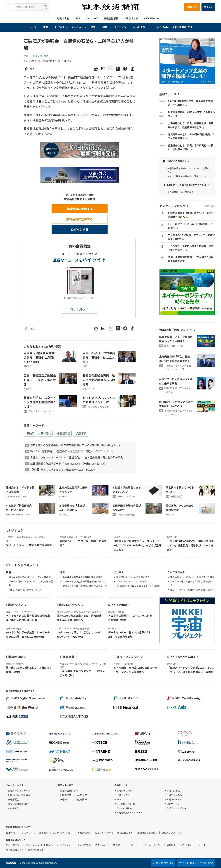Viewport: 221px width, 868px height.
Task: Save the article with the top clip icon
Action: tap(26, 69)
